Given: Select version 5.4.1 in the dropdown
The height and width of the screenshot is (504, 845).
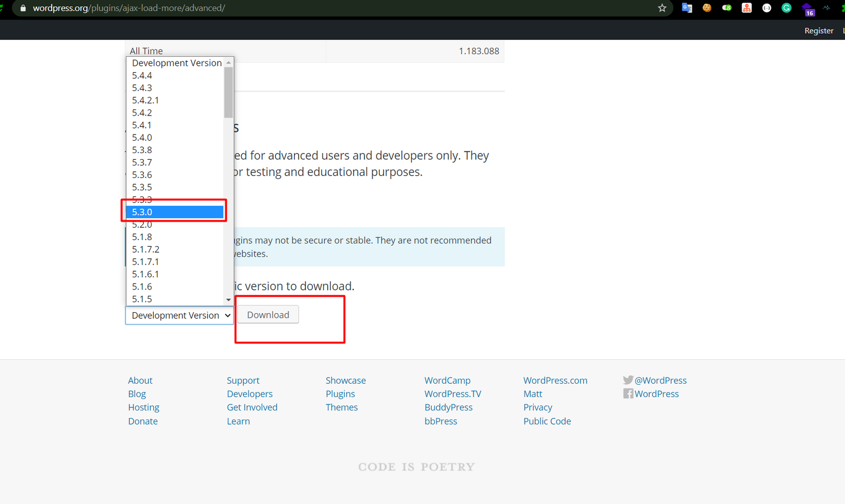Looking at the screenshot, I should click(175, 125).
